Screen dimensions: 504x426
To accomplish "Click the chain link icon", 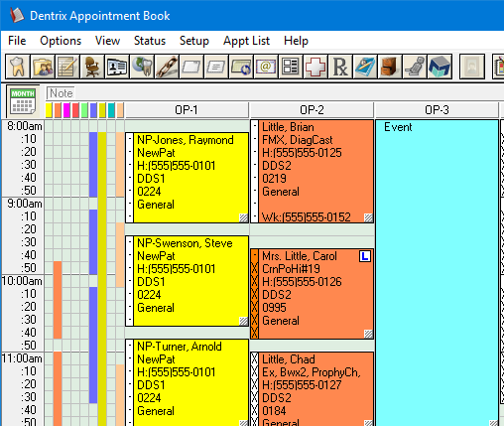I will coord(167,67).
